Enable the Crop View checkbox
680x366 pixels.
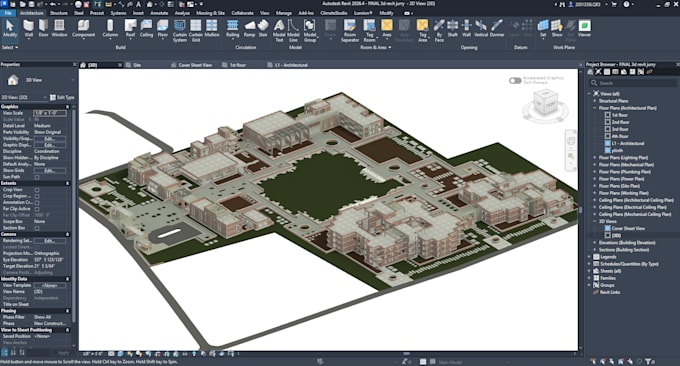[x=37, y=190]
